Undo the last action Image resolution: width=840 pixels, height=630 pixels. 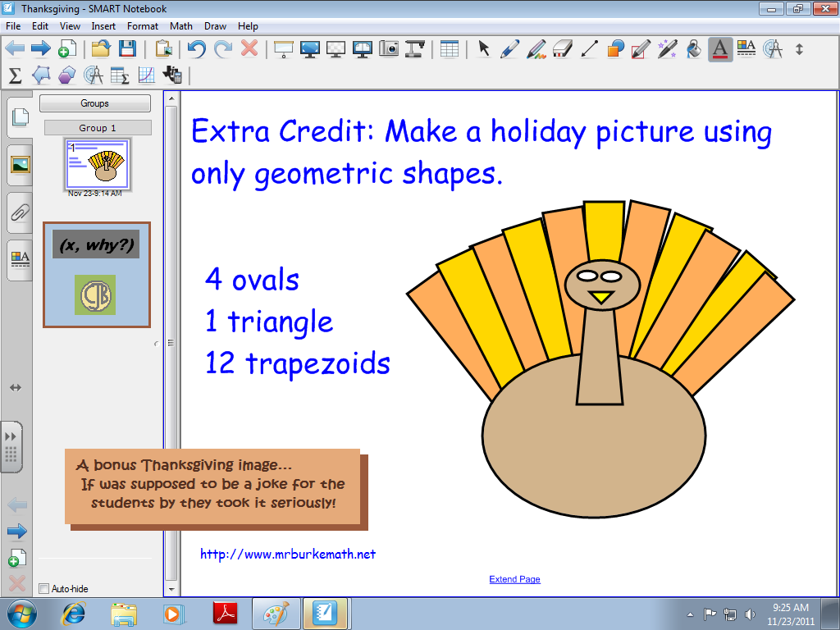pyautogui.click(x=197, y=48)
